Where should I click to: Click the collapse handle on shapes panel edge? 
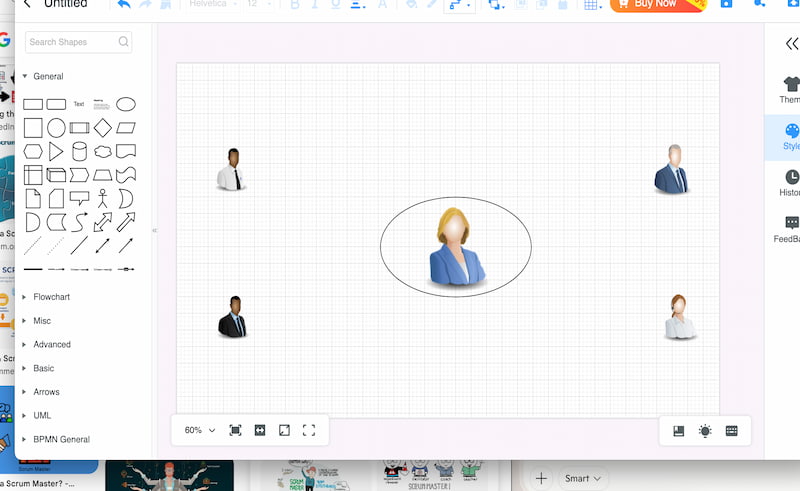coord(154,231)
